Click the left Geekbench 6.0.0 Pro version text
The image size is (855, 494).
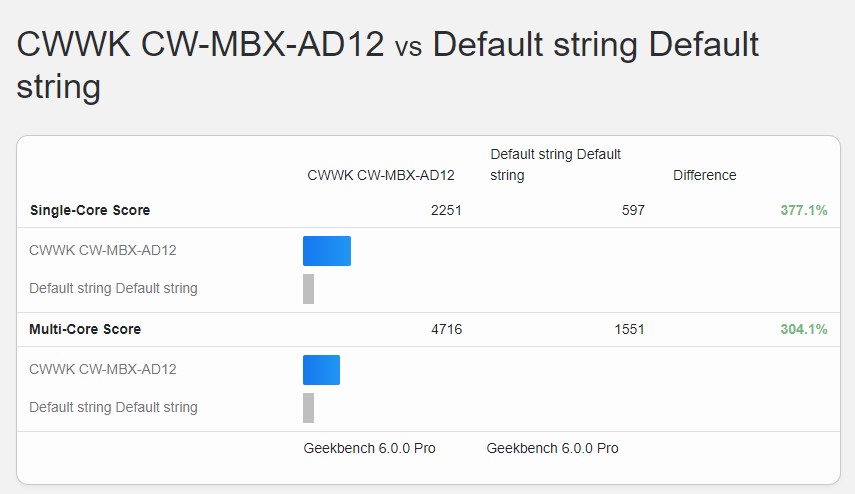369,448
